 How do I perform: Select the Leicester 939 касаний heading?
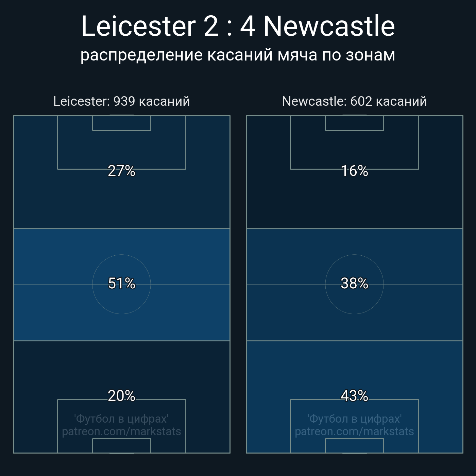coord(122,101)
